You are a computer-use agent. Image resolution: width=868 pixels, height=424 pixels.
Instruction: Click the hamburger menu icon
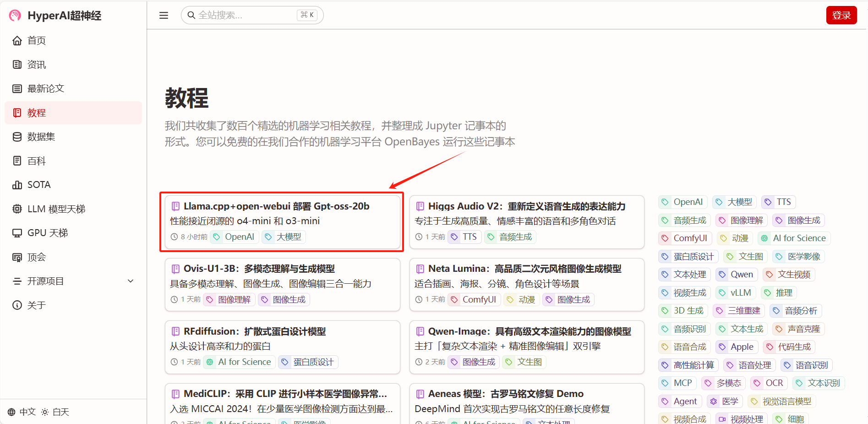click(x=164, y=16)
